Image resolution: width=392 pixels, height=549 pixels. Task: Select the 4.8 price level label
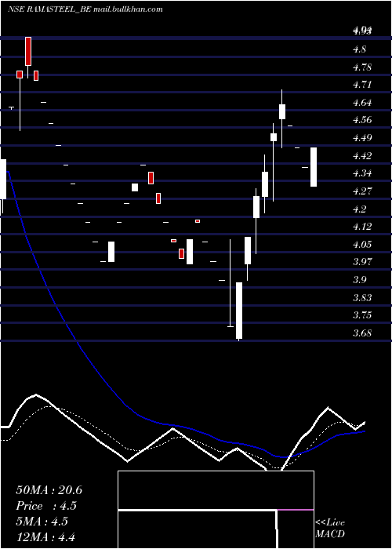coord(359,49)
